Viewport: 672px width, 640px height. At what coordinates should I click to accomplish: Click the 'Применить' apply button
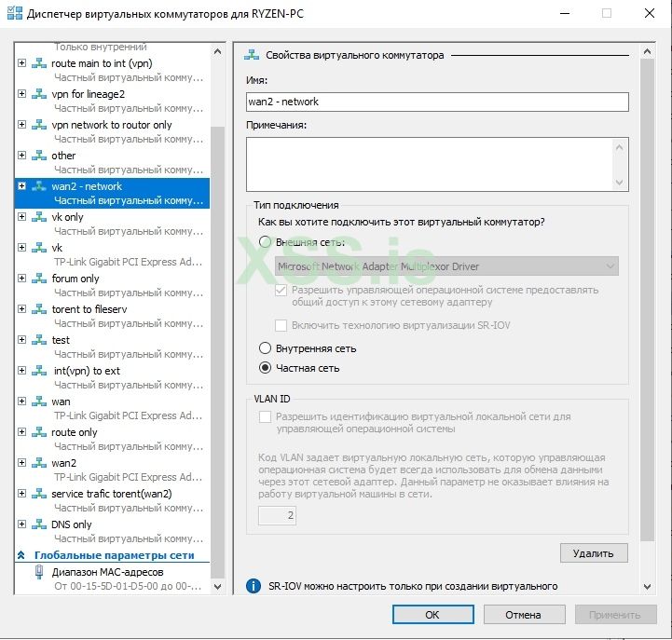pyautogui.click(x=615, y=615)
